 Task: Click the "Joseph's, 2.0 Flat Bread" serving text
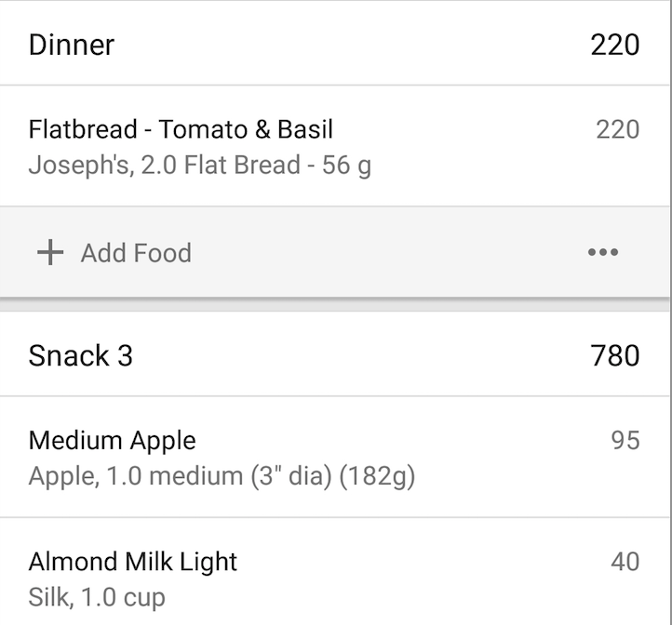164,166
